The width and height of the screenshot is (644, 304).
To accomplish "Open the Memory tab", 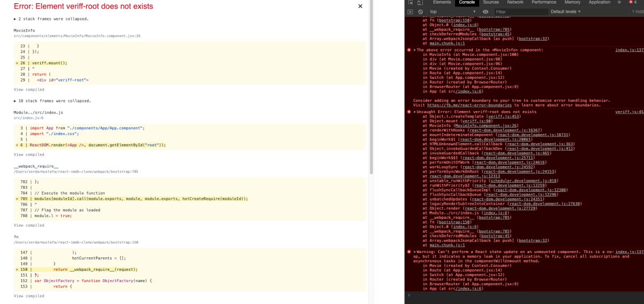I will click(572, 2).
